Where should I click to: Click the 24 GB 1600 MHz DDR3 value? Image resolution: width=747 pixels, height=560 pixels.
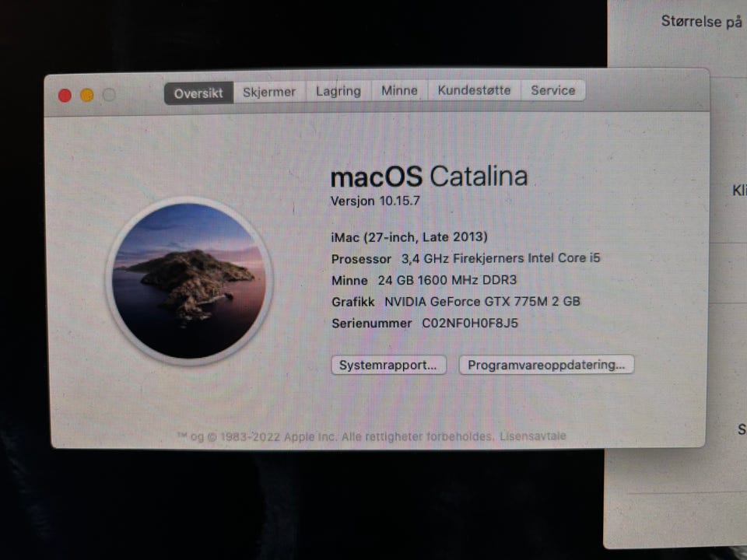click(447, 280)
